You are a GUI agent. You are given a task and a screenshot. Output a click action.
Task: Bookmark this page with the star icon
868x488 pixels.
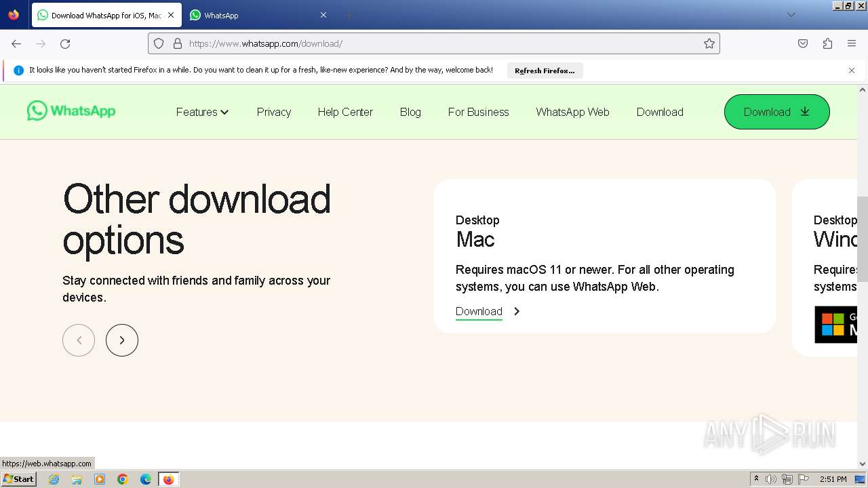point(709,43)
